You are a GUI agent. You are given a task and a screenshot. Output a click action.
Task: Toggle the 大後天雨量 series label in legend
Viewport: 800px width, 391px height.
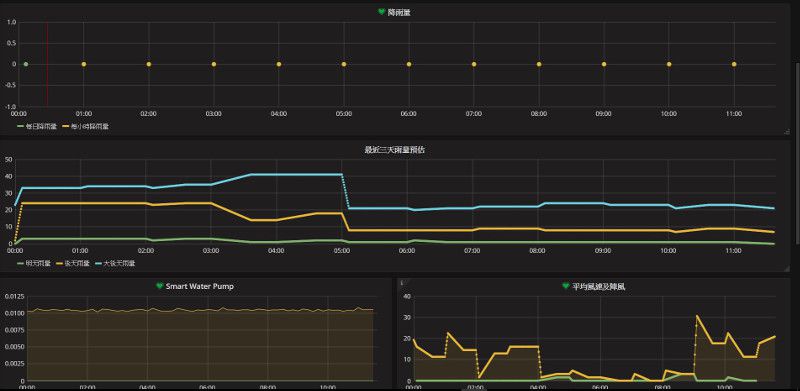[x=119, y=263]
